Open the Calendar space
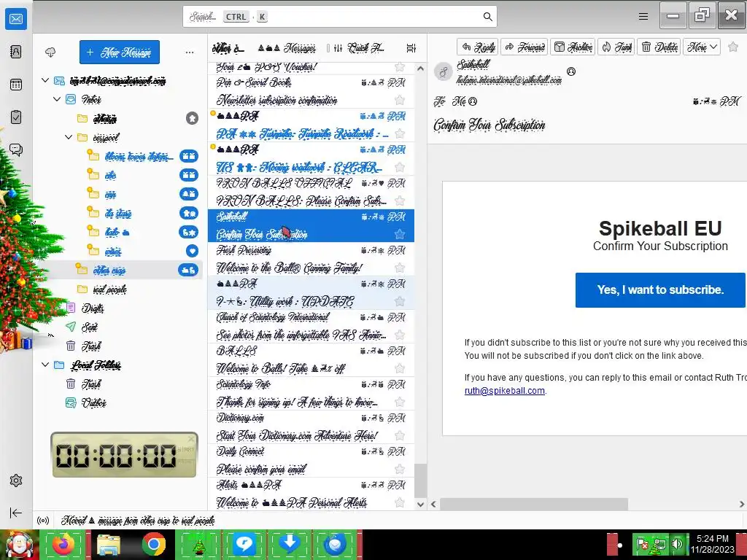 tap(16, 85)
